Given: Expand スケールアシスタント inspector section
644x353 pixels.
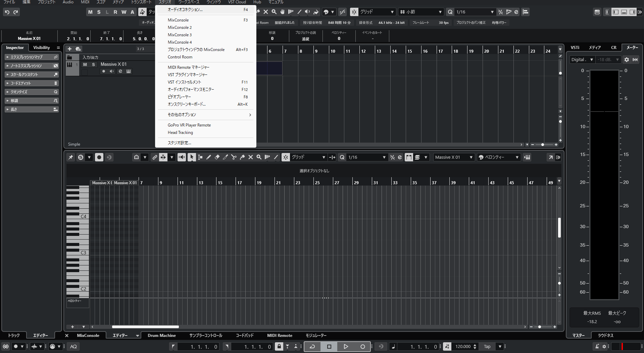Looking at the screenshot, I should click(x=32, y=74).
